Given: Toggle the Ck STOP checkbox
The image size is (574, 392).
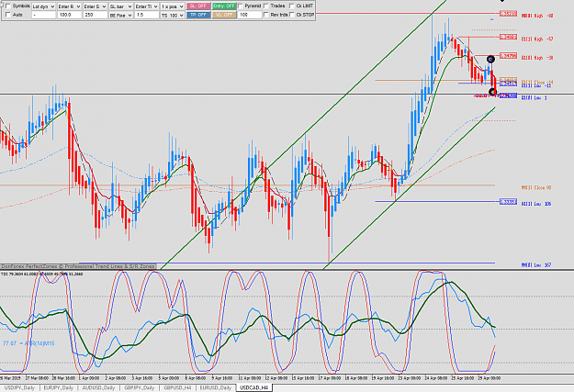Looking at the screenshot, I should pyautogui.click(x=292, y=15).
